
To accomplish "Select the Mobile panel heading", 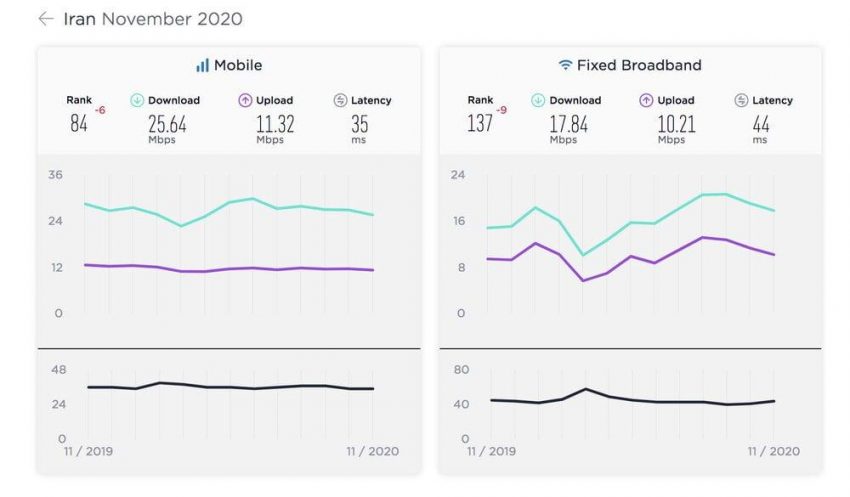I will (x=238, y=65).
